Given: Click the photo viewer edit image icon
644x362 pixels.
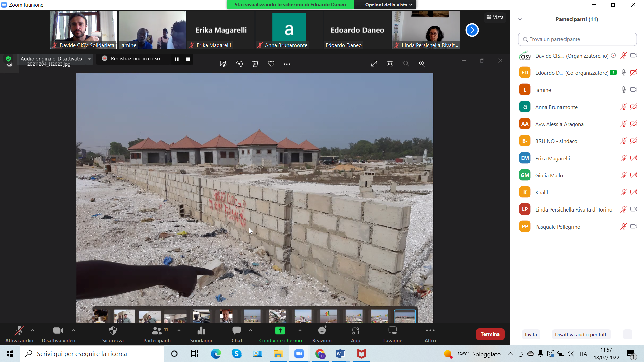Looking at the screenshot, I should coord(223,64).
